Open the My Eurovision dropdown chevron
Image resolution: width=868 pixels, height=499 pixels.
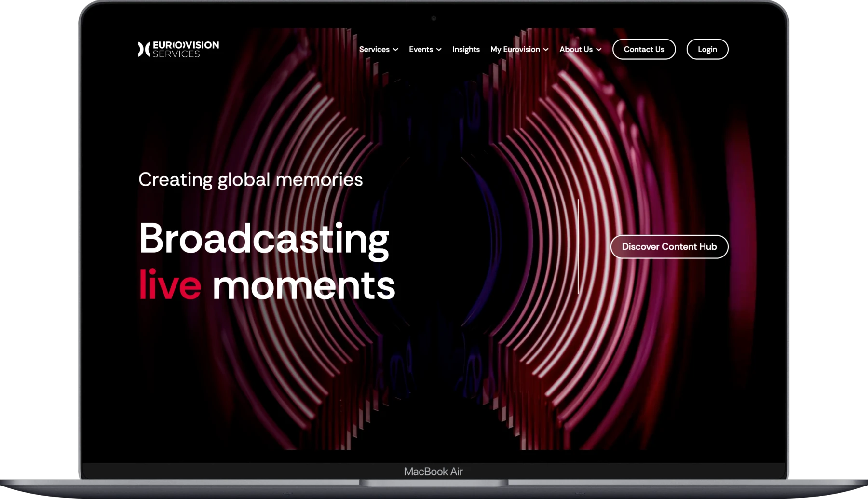546,49
